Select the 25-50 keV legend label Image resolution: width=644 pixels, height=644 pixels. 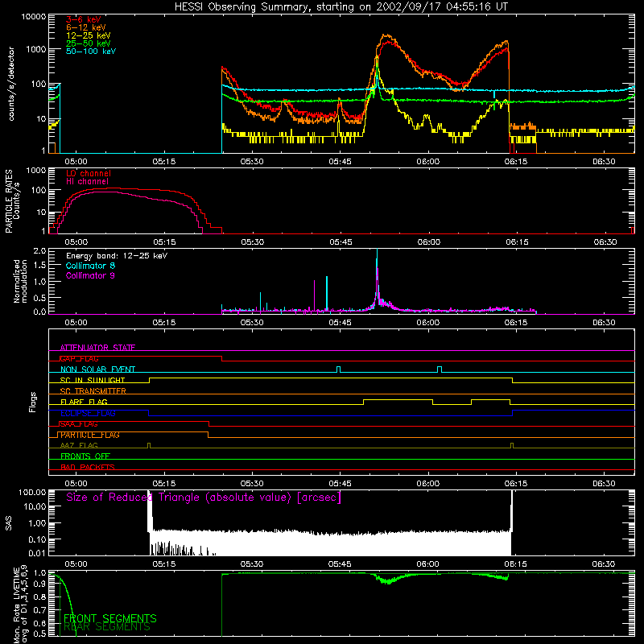88,43
